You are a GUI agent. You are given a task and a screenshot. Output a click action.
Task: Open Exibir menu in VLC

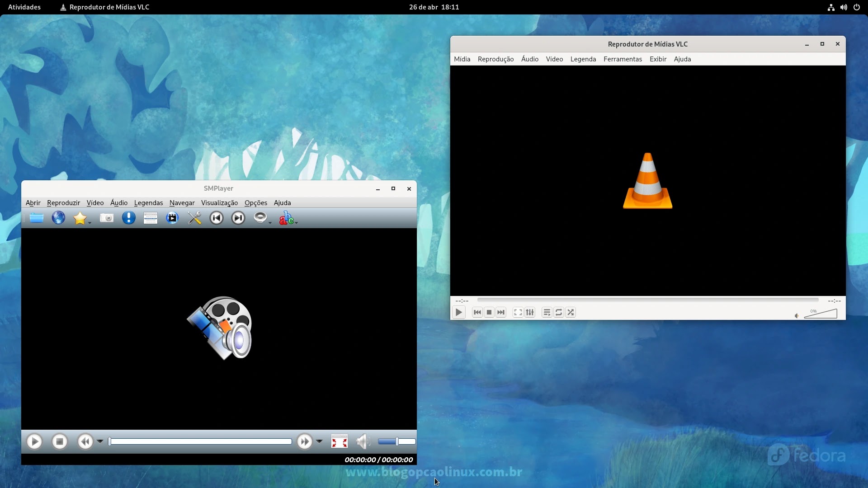click(658, 59)
